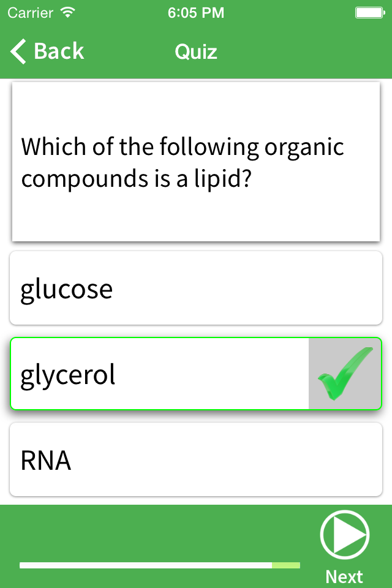
Task: Tap the white completed portion of progress bar
Action: (x=146, y=565)
